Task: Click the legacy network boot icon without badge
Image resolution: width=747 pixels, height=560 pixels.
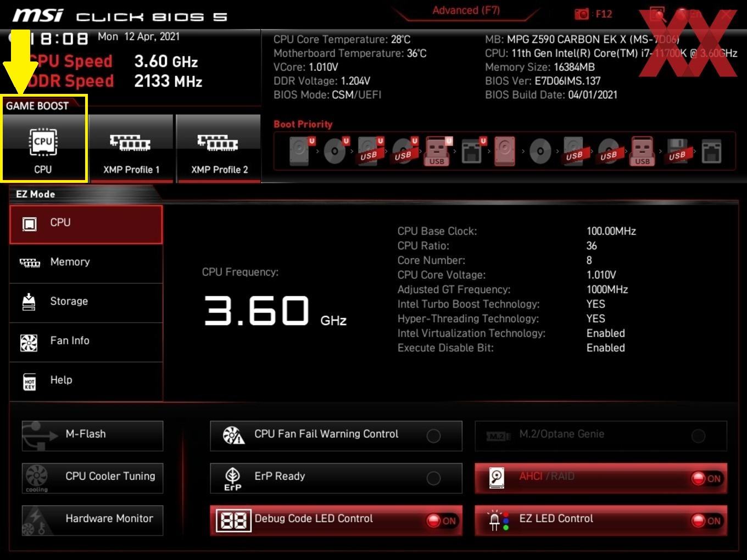Action: tap(711, 151)
